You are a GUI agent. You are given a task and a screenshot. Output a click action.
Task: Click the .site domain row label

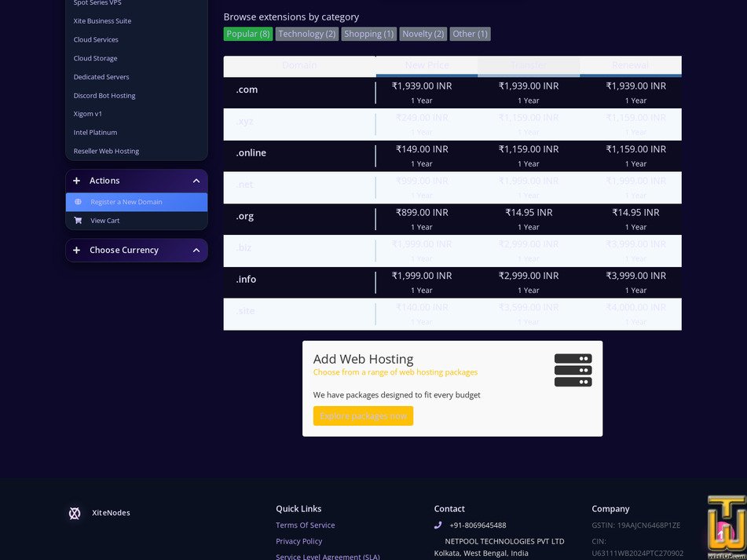[x=245, y=311]
